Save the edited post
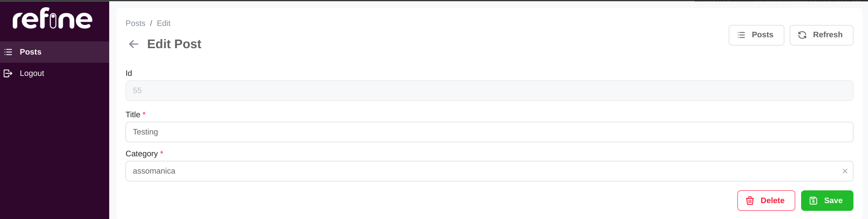 [x=827, y=201]
